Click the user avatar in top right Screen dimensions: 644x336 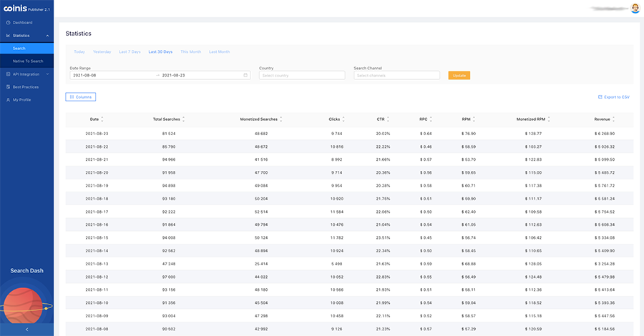[635, 8]
